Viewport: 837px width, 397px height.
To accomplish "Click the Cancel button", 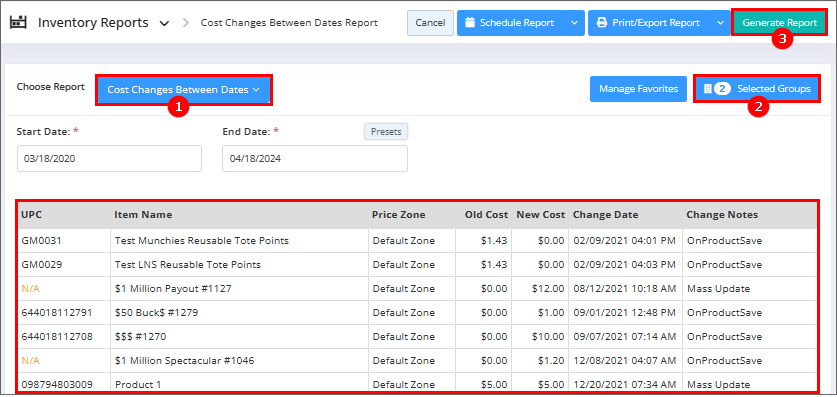I will (430, 23).
